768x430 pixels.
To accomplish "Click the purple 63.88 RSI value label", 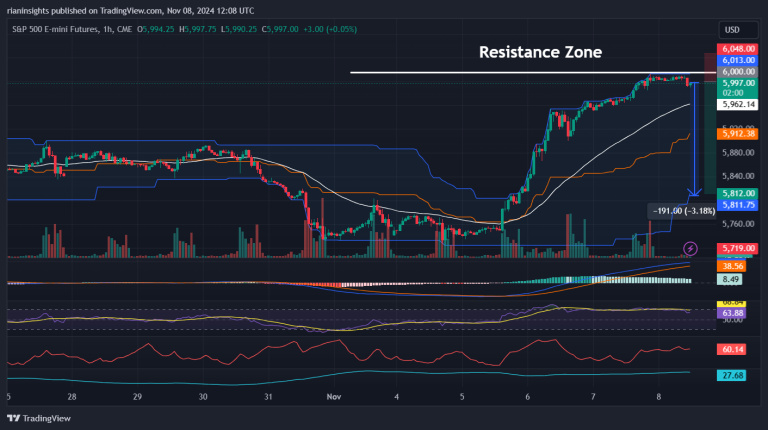I will 736,312.
